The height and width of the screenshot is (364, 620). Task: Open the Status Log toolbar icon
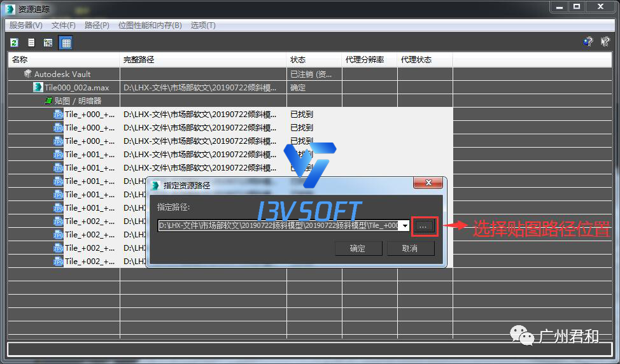31,43
